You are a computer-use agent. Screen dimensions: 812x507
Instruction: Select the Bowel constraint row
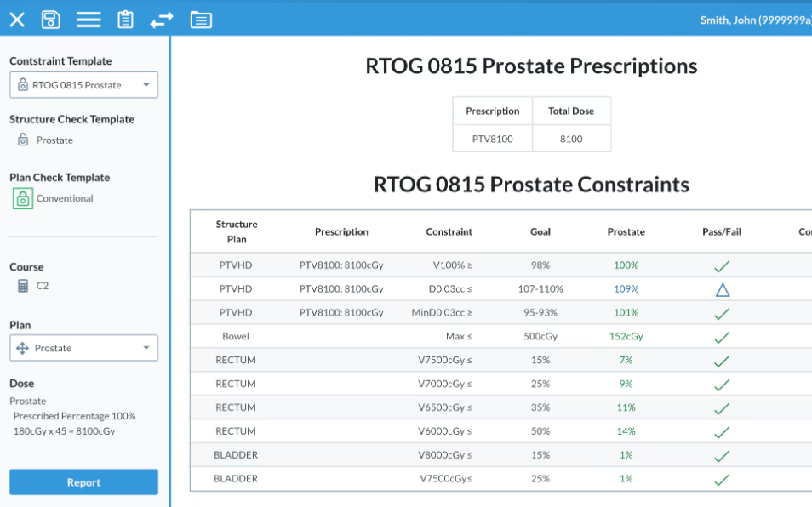coord(500,336)
